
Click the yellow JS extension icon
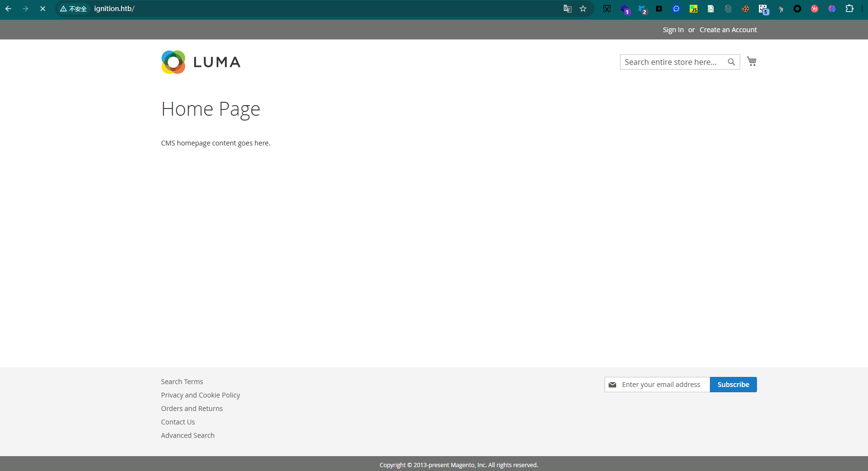click(693, 9)
